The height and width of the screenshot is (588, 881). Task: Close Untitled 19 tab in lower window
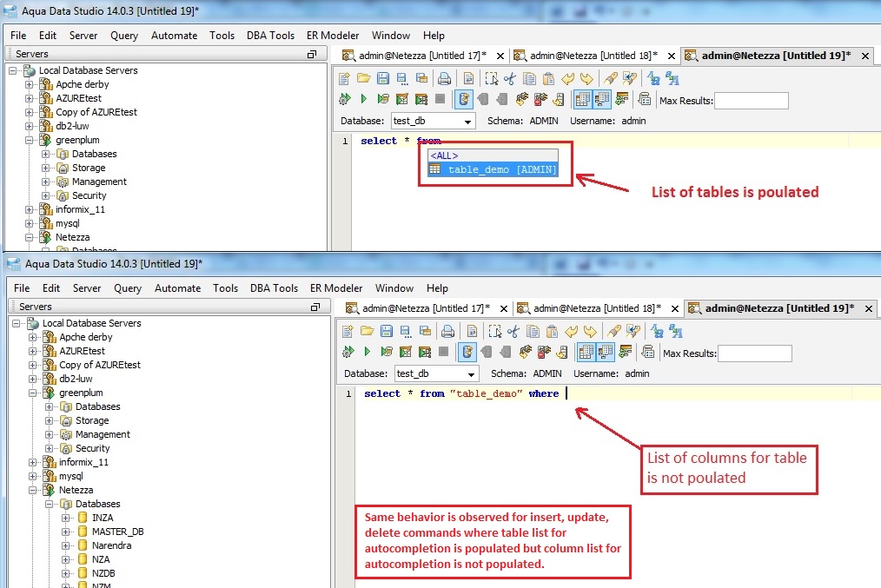[x=868, y=309]
